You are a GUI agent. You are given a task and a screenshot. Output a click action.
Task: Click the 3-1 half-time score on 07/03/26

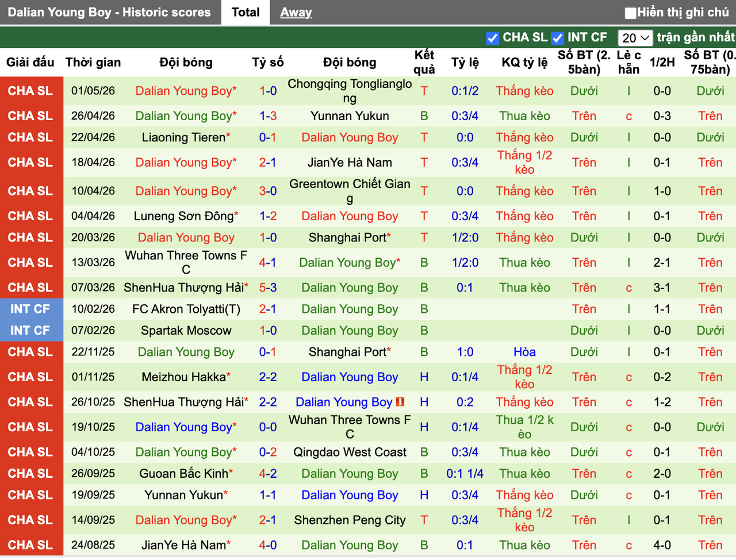(662, 287)
